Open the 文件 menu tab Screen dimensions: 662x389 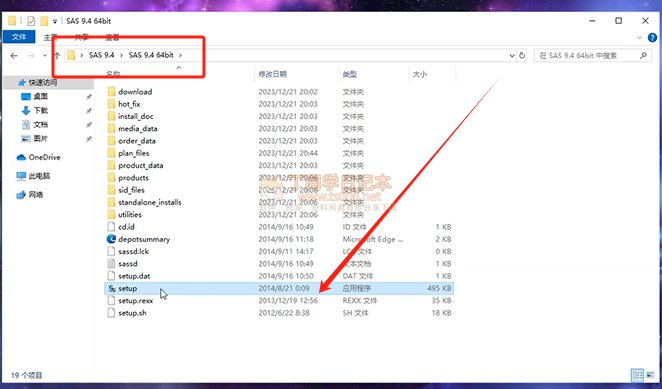point(19,37)
